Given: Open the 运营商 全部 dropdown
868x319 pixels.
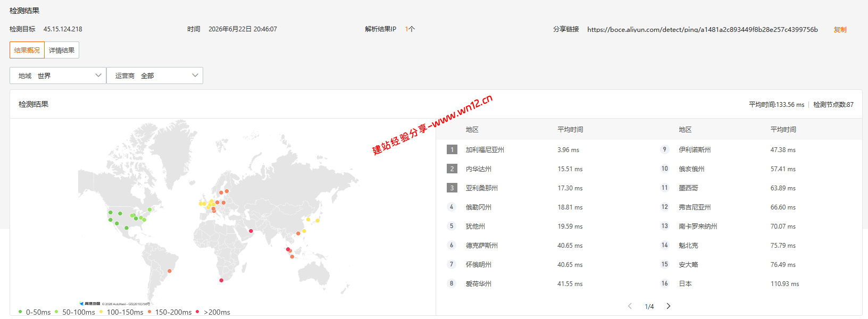Looking at the screenshot, I should [155, 75].
